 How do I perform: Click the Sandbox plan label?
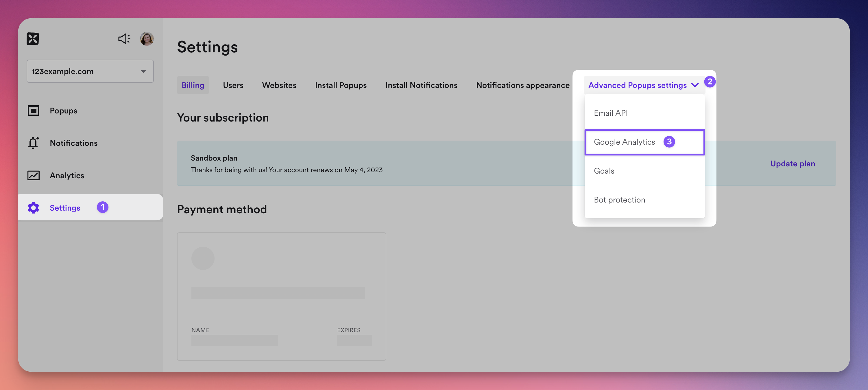click(214, 158)
